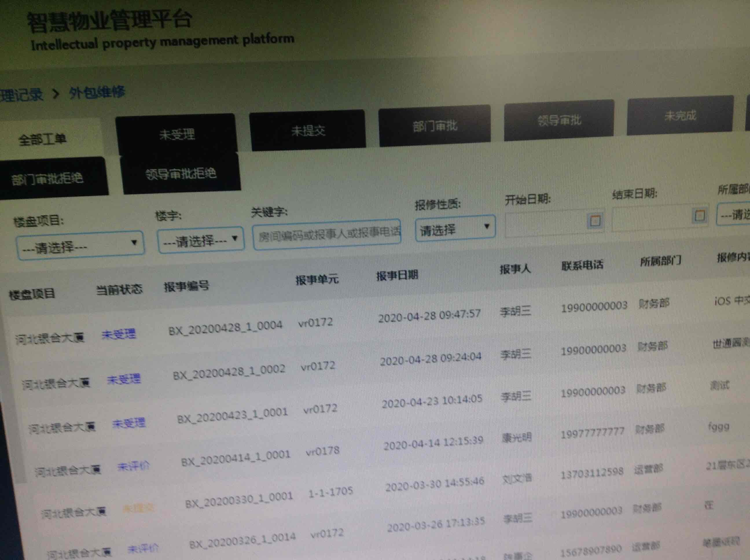
Task: Switch to the 全部工单 tab
Action: 43,139
